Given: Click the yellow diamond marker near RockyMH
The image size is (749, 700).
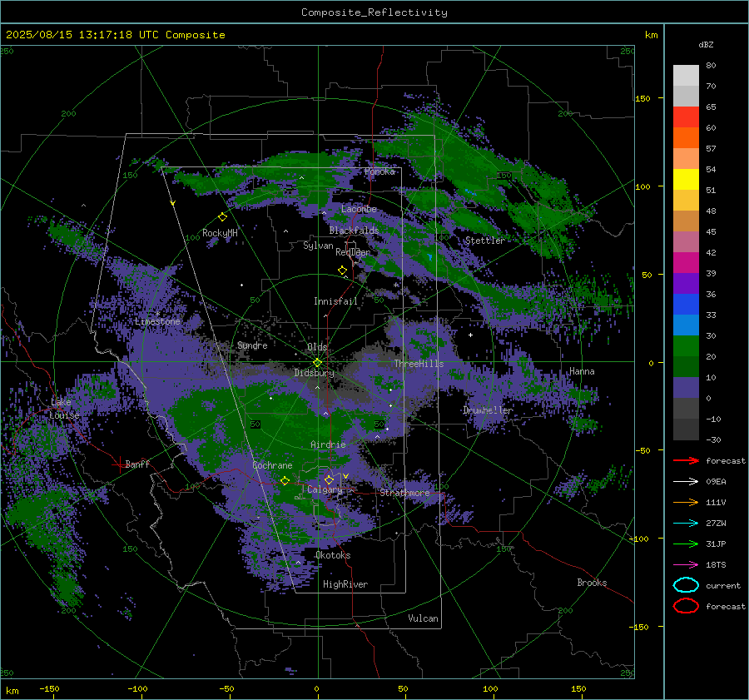Looking at the screenshot, I should coord(222,217).
